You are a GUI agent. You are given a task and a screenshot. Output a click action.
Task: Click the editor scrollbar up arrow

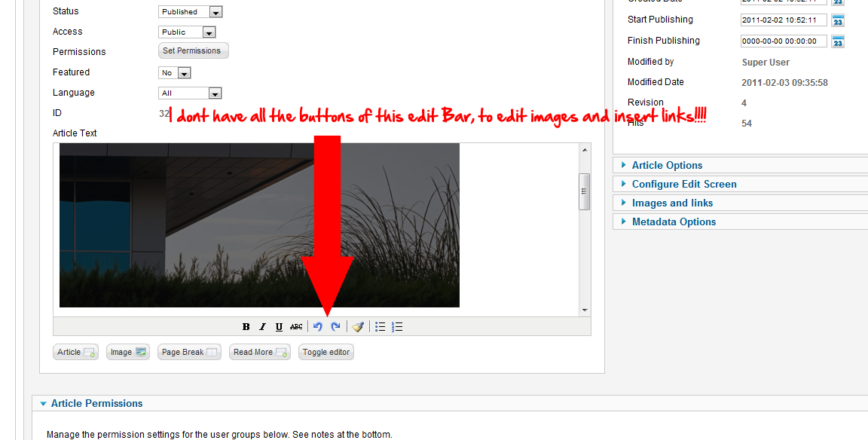click(x=585, y=149)
